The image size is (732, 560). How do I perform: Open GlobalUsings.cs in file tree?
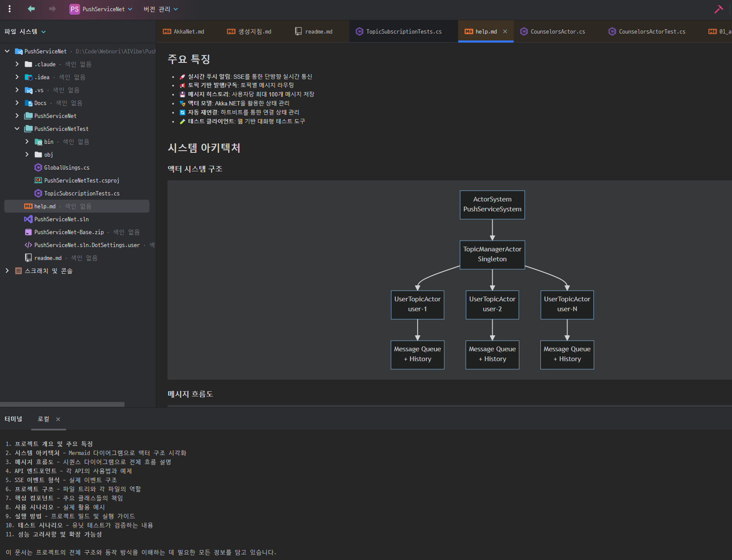(x=66, y=167)
